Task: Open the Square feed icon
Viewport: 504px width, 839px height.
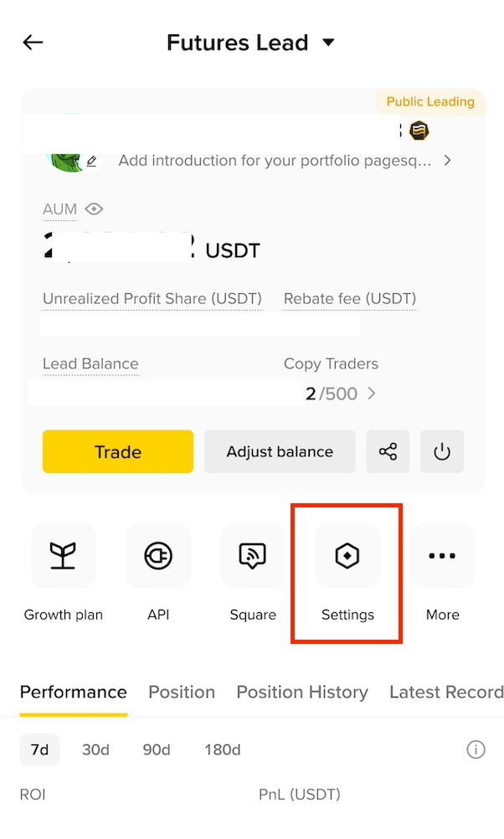Action: tap(253, 555)
